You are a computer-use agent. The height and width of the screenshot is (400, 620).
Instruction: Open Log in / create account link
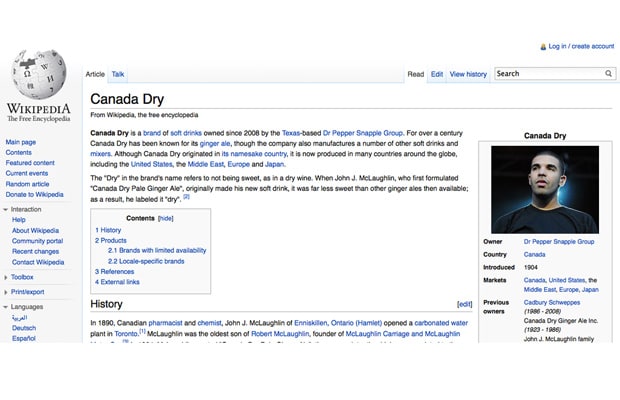pos(581,46)
